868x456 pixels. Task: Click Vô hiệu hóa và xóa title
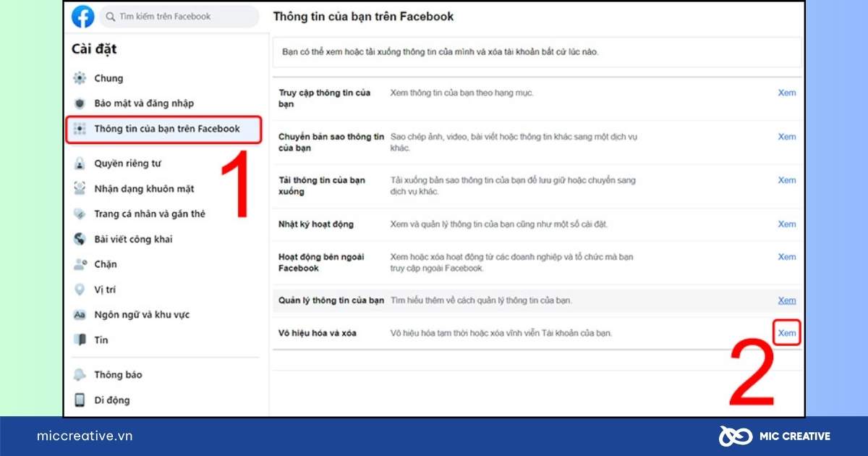(318, 333)
